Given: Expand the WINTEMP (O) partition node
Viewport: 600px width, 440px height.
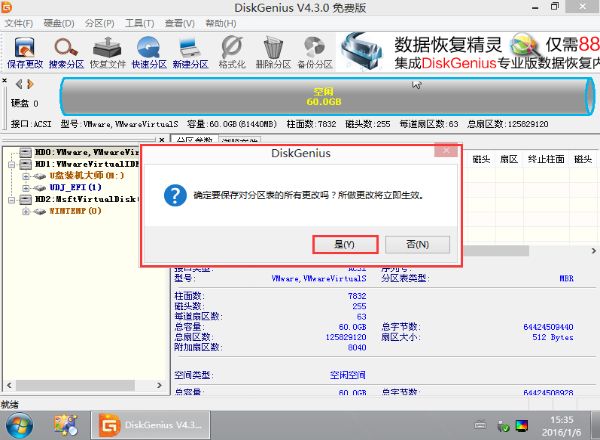Looking at the screenshot, I should coord(26,211).
